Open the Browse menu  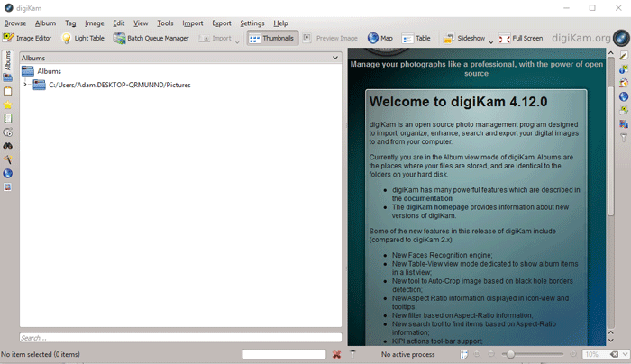(x=15, y=23)
